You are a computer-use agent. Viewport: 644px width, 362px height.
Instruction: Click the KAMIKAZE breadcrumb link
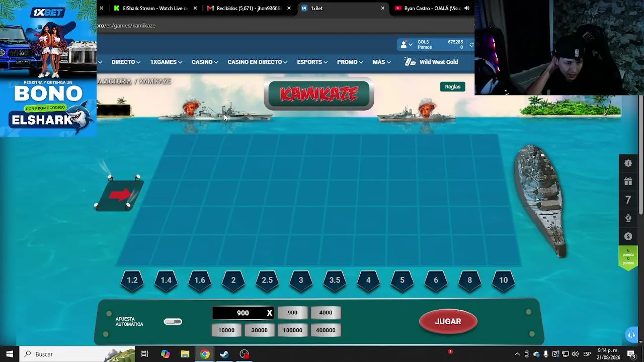(x=155, y=81)
